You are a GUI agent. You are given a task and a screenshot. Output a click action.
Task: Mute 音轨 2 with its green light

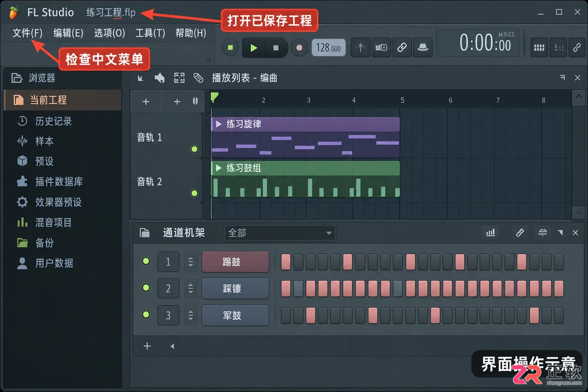click(x=194, y=193)
